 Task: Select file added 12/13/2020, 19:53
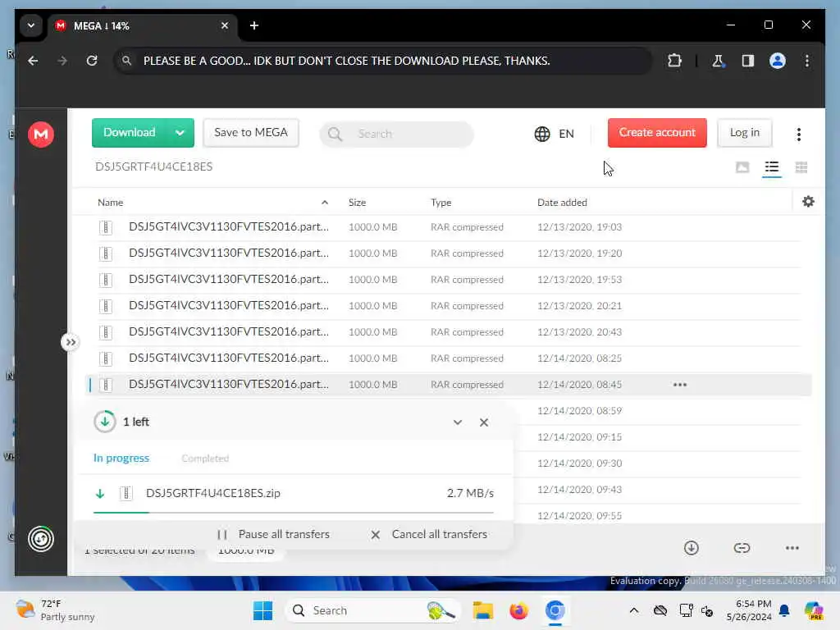pos(449,280)
